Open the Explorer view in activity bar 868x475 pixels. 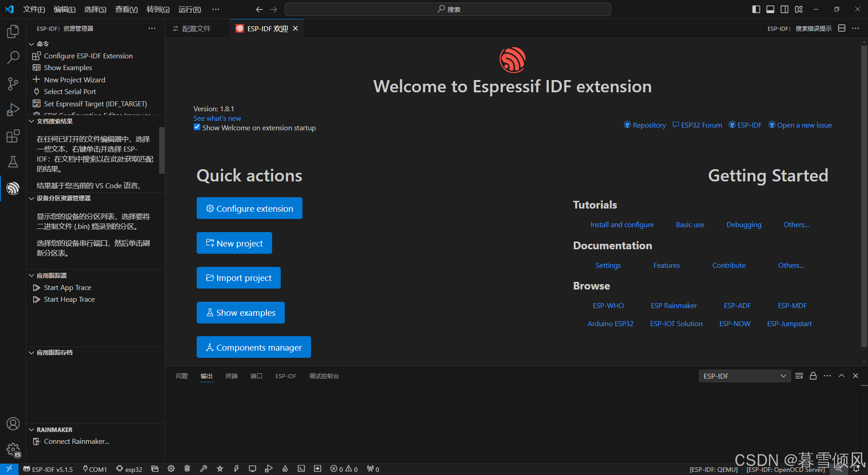tap(13, 31)
